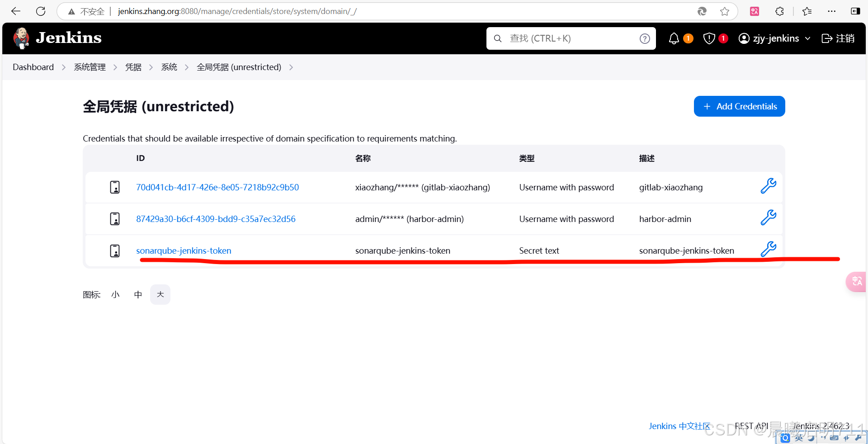
Task: Focus the search box 查找 (CTRL+K)
Action: point(571,38)
